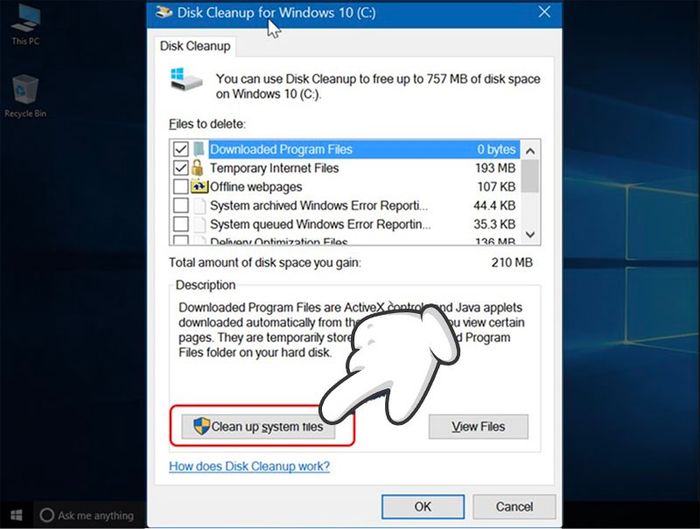700x529 pixels.
Task: Click the View Files button
Action: [478, 426]
